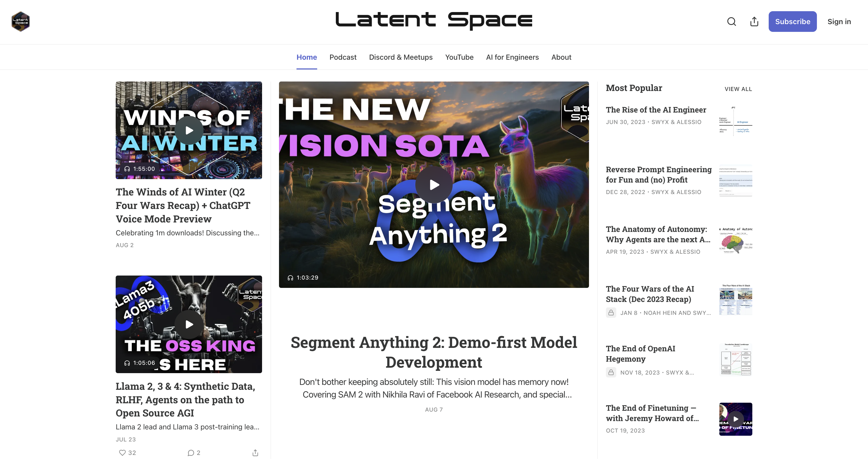Image resolution: width=868 pixels, height=469 pixels.
Task: Click the AUG 2 date text
Action: pyautogui.click(x=125, y=245)
